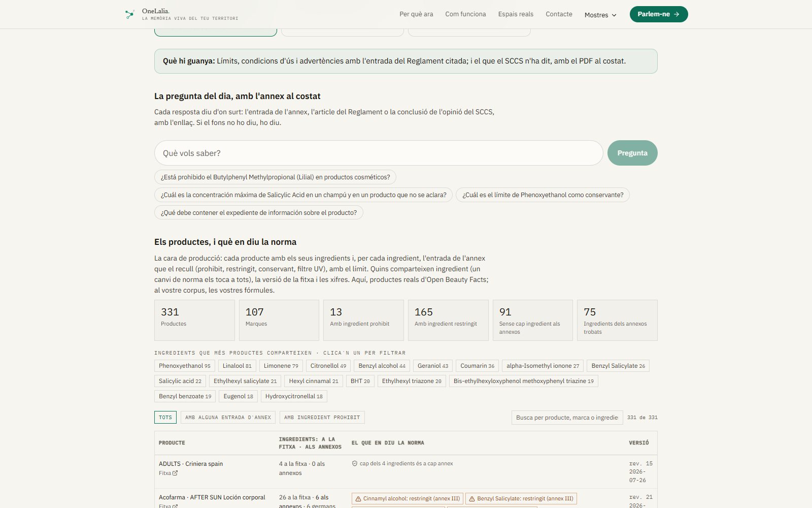Pick the Phenoxyethanol conservante limit question
Screen dimensions: 812x508
point(543,195)
